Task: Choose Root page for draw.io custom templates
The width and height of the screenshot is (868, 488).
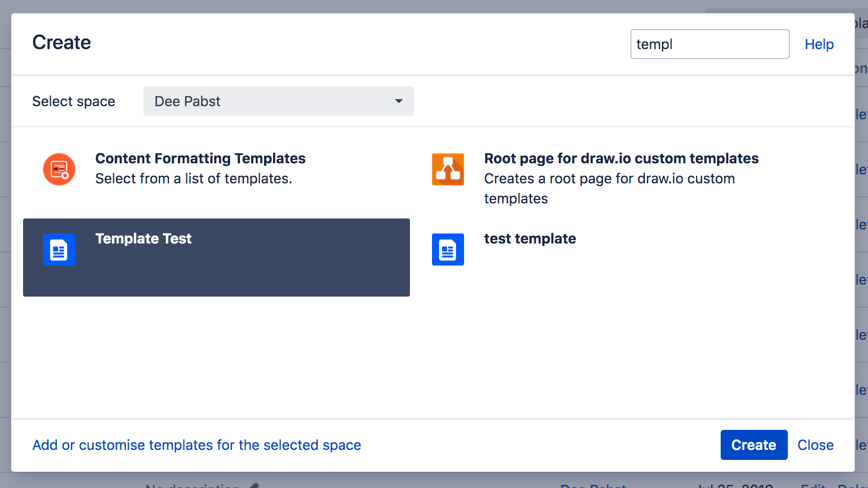Action: tap(621, 158)
